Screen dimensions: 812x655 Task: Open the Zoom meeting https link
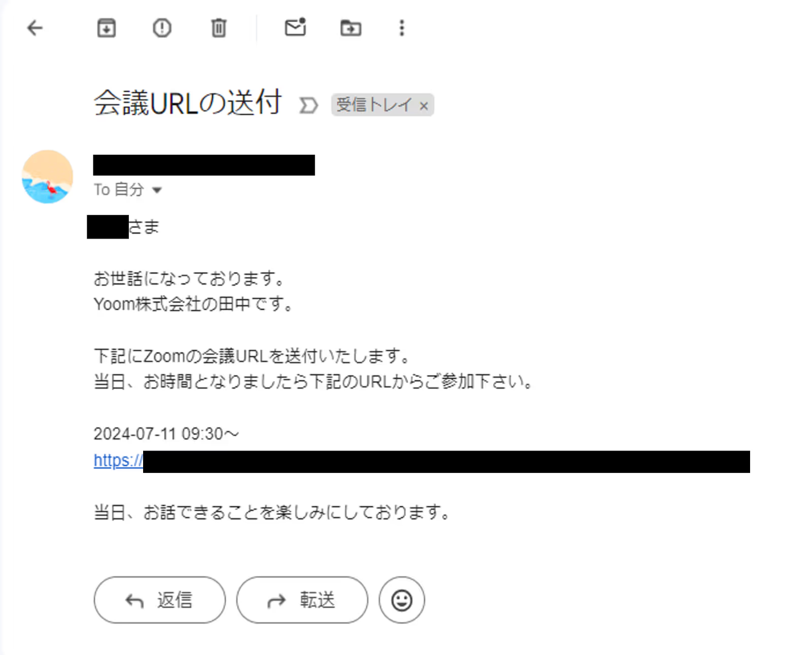pos(422,461)
